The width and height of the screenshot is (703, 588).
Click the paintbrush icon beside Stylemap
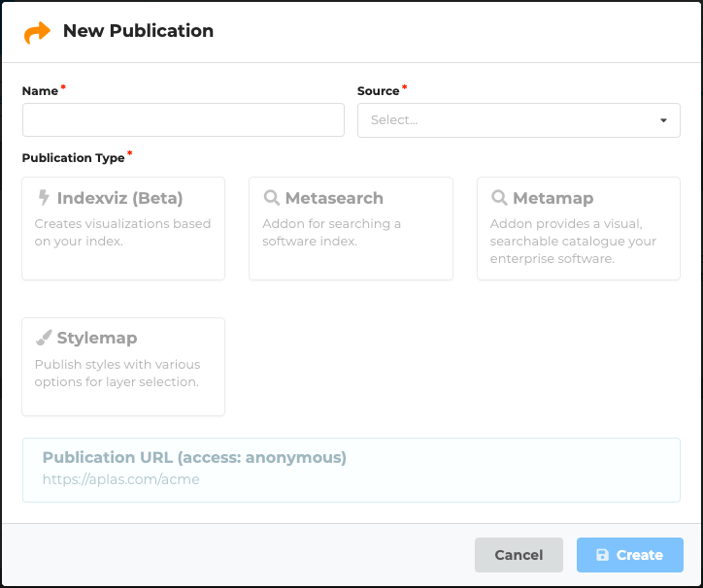(44, 339)
